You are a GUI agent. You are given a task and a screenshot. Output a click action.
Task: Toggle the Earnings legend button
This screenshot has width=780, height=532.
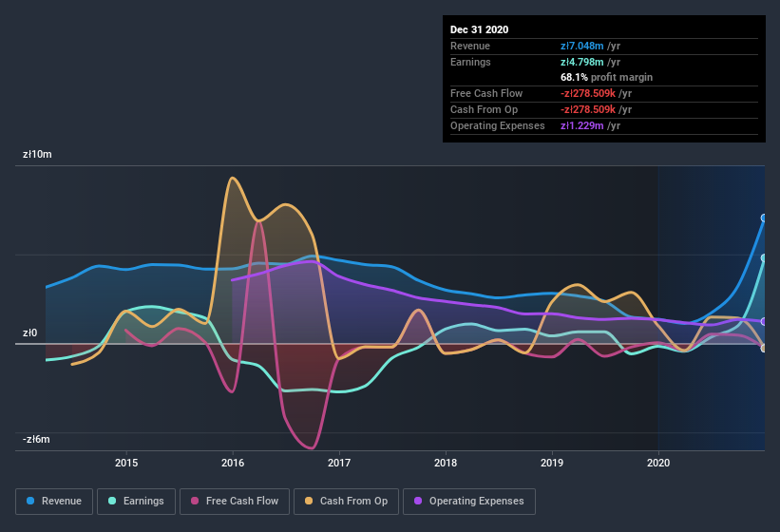tap(135, 501)
